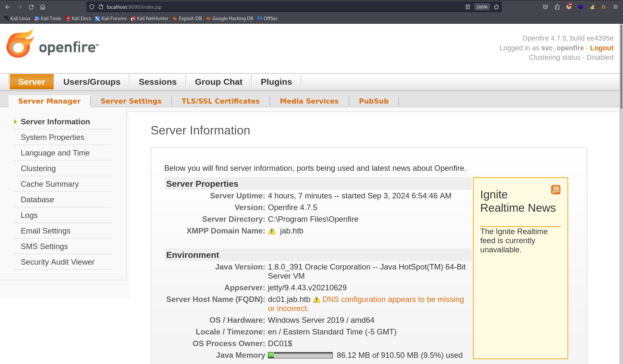
Task: Open the Kali Docs bookmark
Action: click(78, 19)
